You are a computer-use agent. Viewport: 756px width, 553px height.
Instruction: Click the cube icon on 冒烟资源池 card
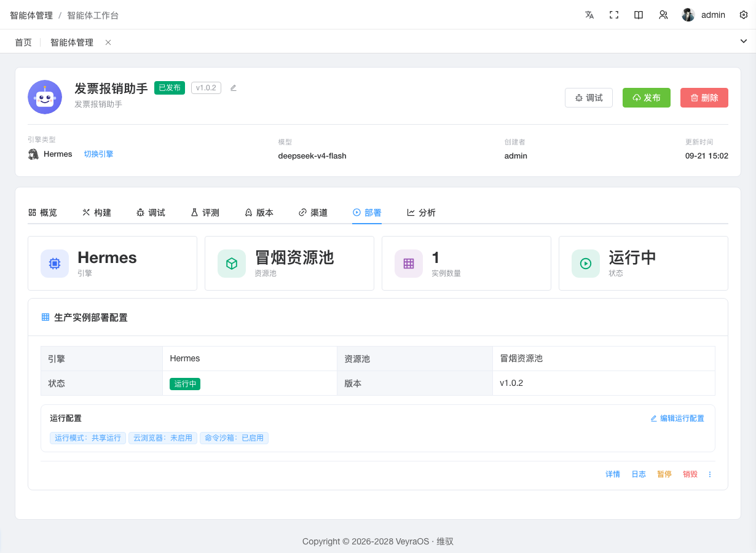click(232, 264)
